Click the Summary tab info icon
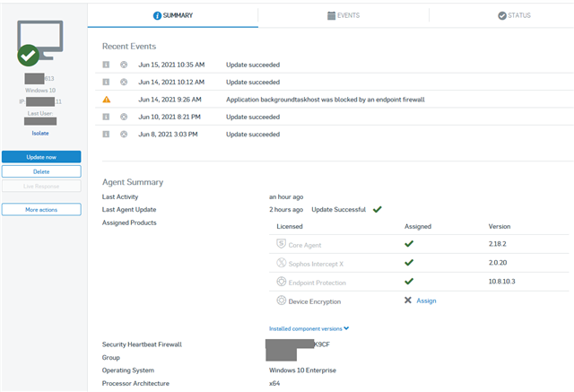 pos(157,16)
